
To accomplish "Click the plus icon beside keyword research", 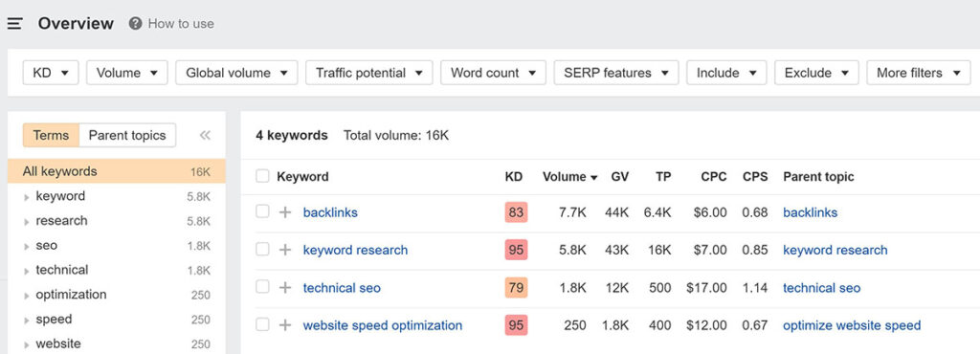I will [x=285, y=250].
